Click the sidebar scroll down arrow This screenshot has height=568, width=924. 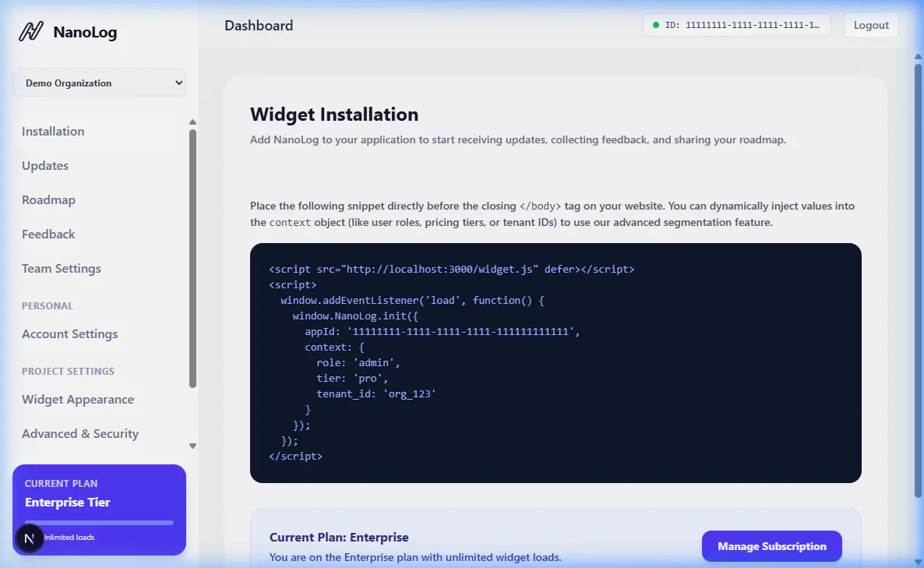tap(192, 446)
